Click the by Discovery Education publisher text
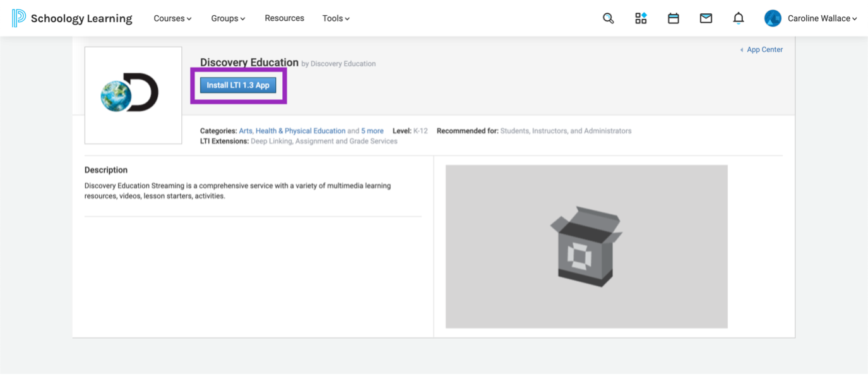 [338, 64]
